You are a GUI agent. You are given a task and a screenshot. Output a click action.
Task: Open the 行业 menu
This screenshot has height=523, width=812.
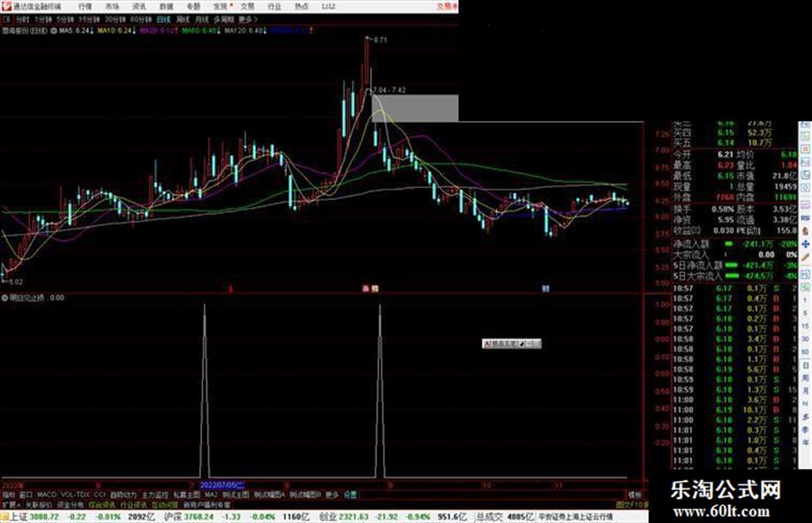click(x=274, y=7)
